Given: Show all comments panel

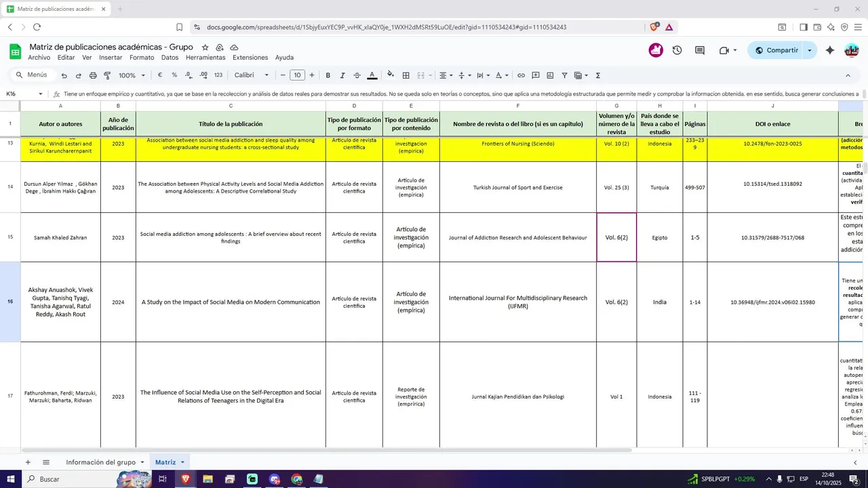Looking at the screenshot, I should [x=700, y=50].
